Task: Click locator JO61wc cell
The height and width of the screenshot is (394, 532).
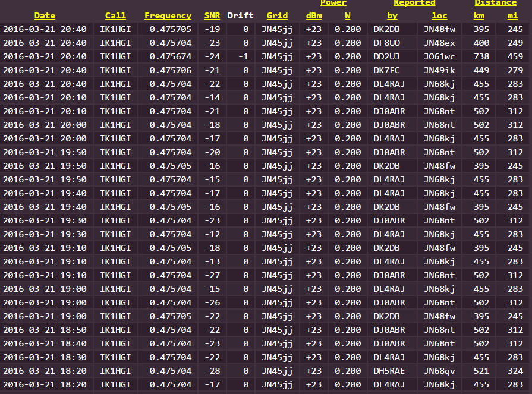Action: point(439,56)
